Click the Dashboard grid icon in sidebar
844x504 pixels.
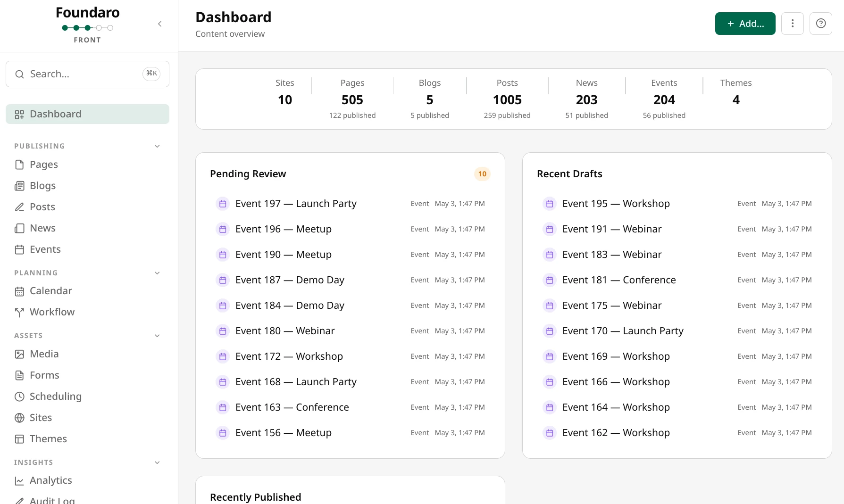19,115
